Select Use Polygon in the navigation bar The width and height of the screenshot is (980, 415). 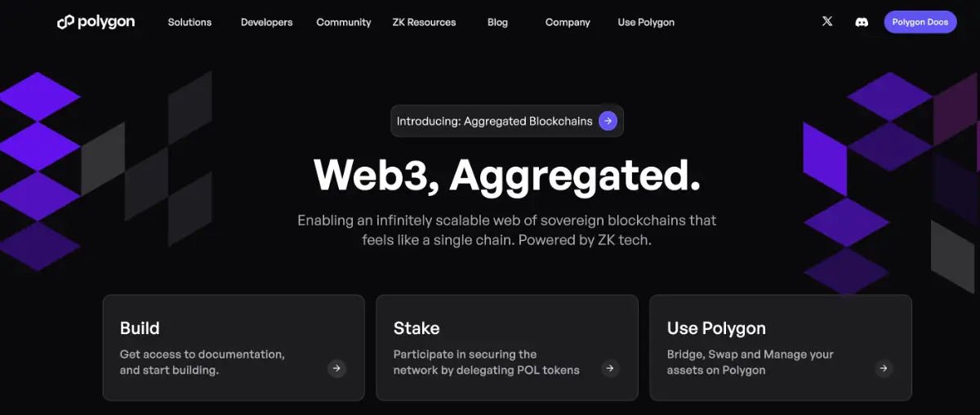[646, 22]
